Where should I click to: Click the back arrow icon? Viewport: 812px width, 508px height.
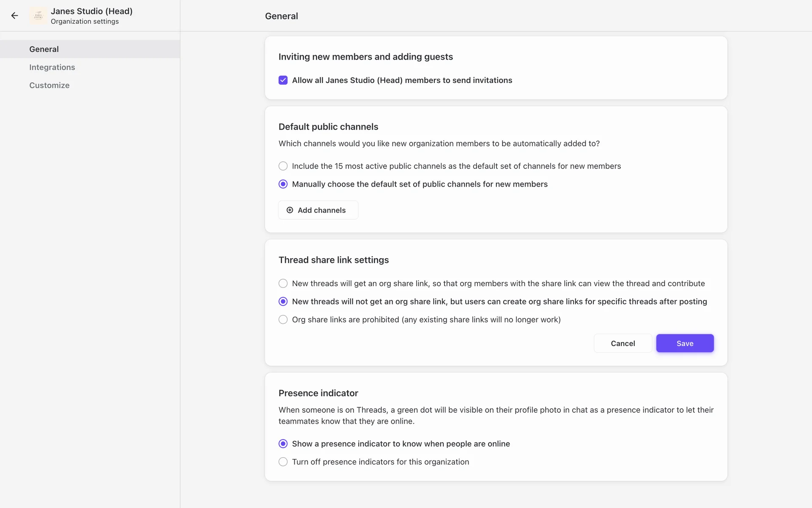(x=15, y=16)
